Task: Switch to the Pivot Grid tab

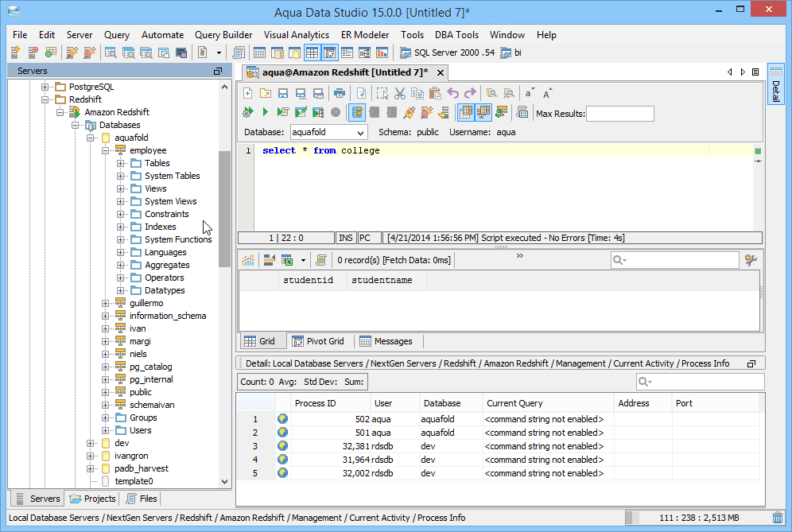Action: tap(319, 341)
